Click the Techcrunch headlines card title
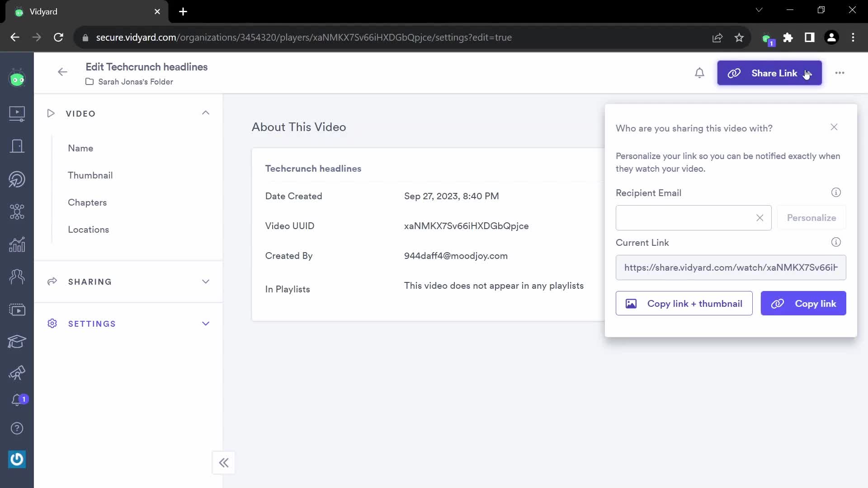The image size is (868, 488). [x=313, y=169]
